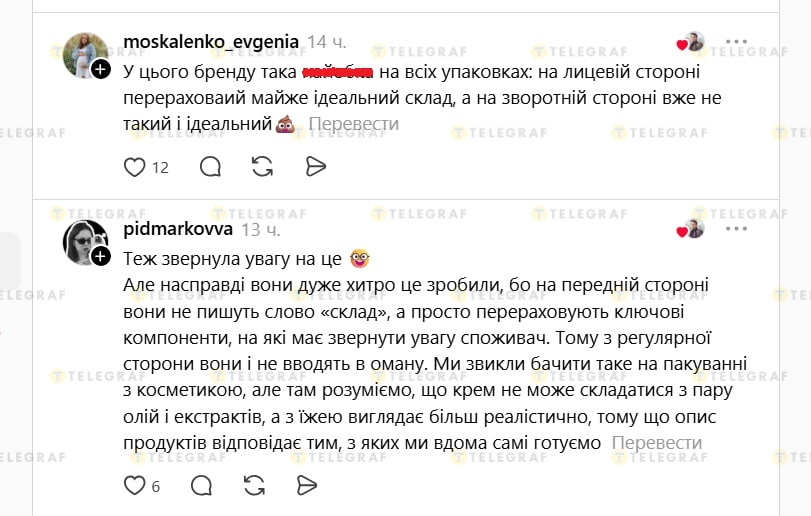Image resolution: width=811 pixels, height=516 pixels.
Task: Open more options for pidmarkovva's comment
Action: coord(736,229)
